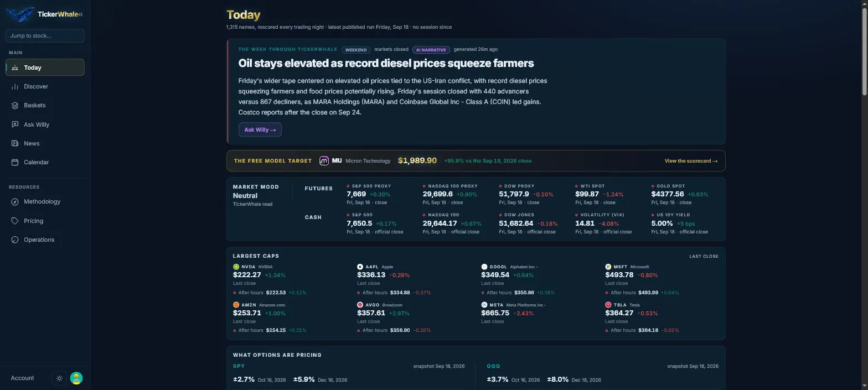Go to Baskets section
This screenshot has height=390, width=868.
[45, 105]
